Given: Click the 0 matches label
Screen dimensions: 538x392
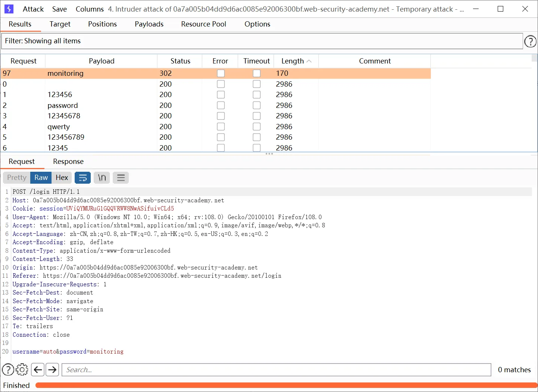Looking at the screenshot, I should 514,370.
